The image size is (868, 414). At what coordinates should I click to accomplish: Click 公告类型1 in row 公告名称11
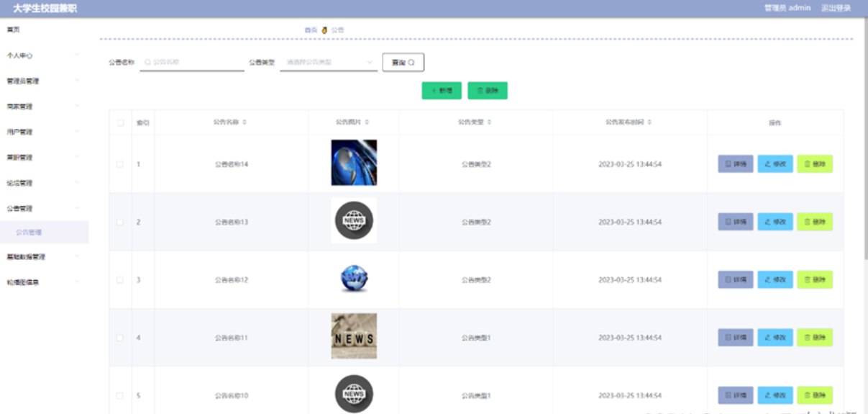476,338
